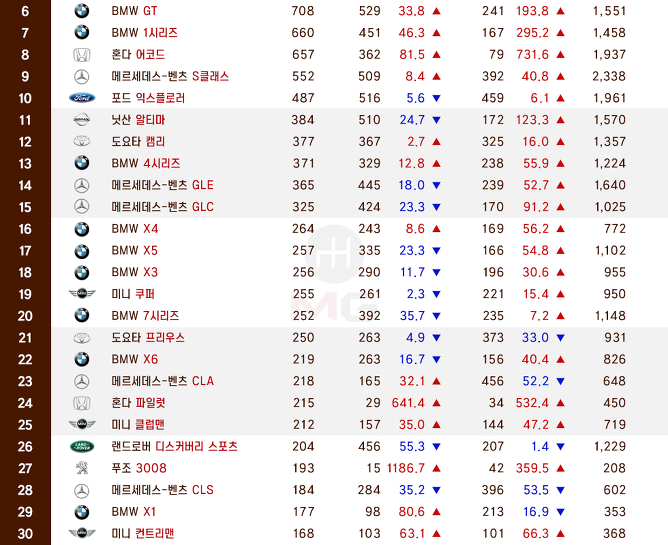Viewport: 668px width, 545px height.
Task: Click the Toyota logo beside 도요타 캠리
Action: point(82,141)
